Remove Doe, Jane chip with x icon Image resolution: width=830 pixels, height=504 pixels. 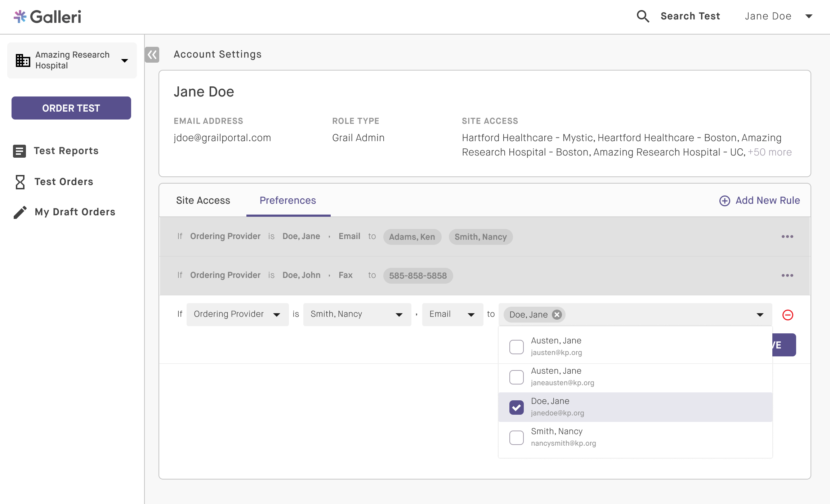[x=557, y=315]
